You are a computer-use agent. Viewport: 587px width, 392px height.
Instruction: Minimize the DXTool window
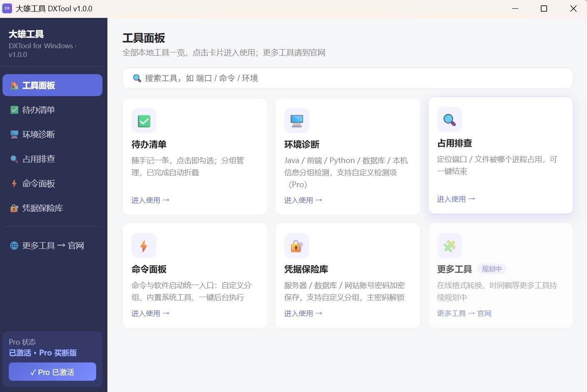pos(515,8)
